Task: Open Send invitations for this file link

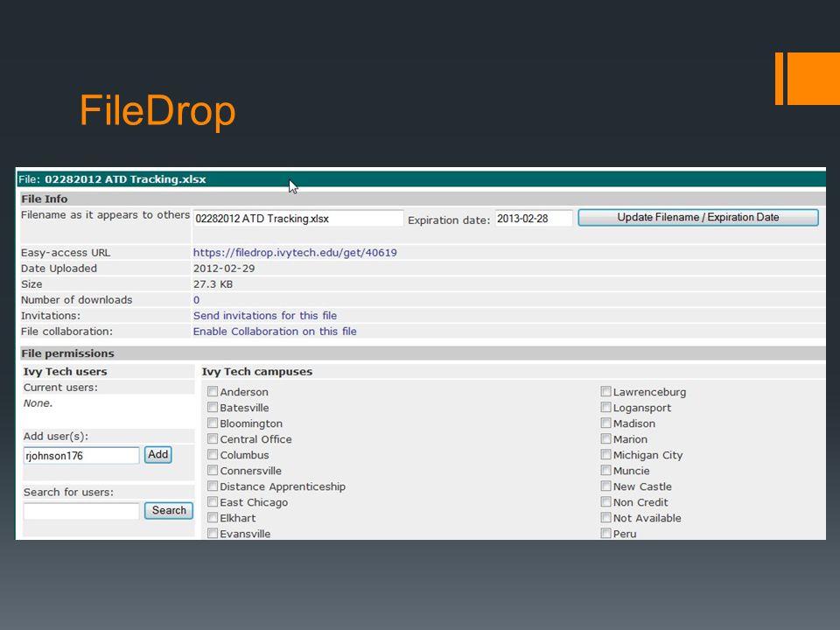Action: 265,316
